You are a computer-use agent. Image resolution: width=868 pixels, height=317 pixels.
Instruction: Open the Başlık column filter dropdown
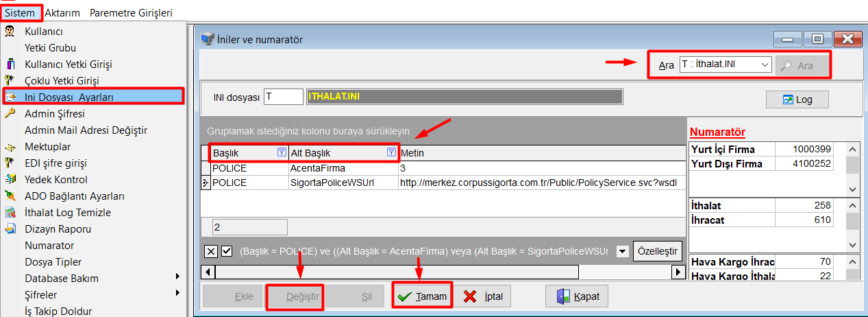[x=281, y=152]
